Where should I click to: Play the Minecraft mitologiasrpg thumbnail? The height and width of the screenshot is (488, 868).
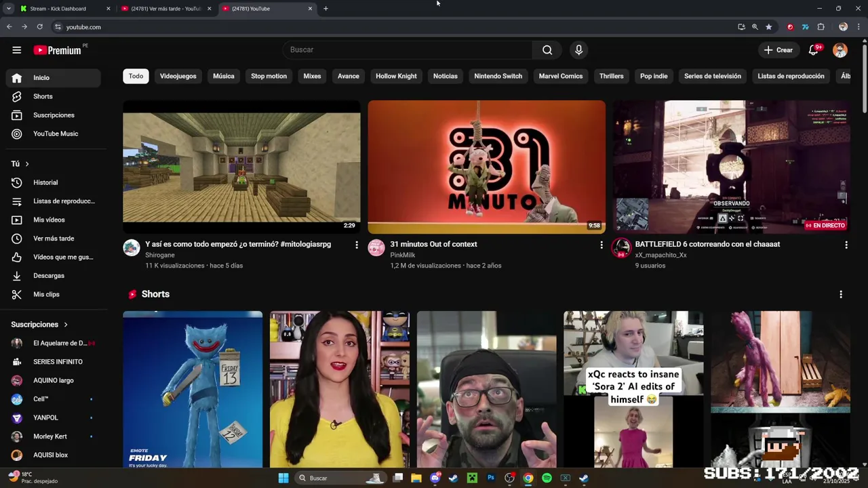click(x=241, y=167)
